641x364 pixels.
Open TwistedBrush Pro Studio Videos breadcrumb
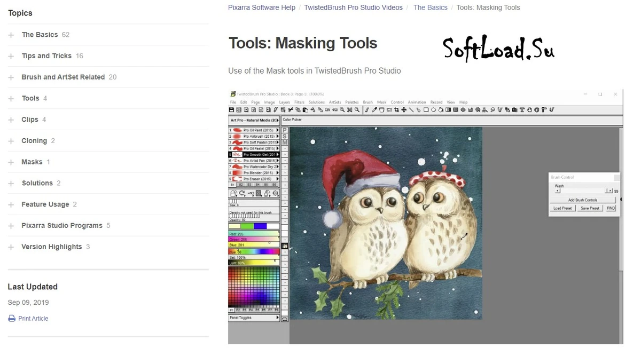[354, 7]
